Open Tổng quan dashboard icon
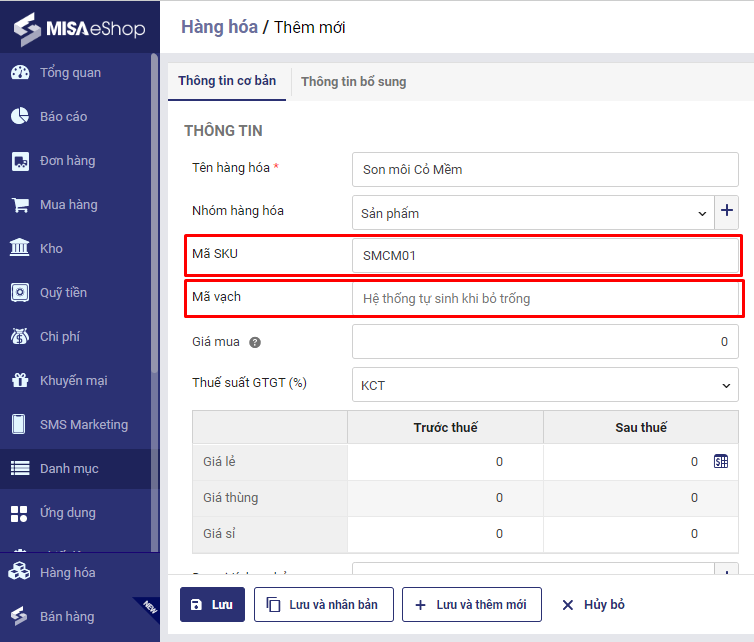 (x=20, y=72)
